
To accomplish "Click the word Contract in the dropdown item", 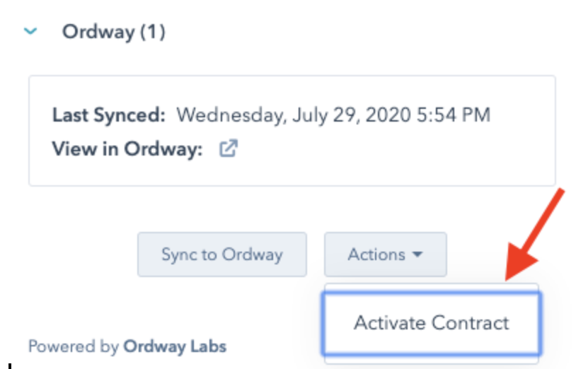I will 471,323.
